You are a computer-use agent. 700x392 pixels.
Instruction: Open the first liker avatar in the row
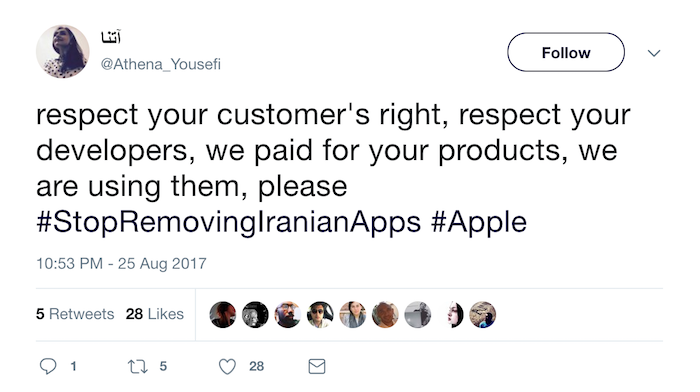pos(223,315)
